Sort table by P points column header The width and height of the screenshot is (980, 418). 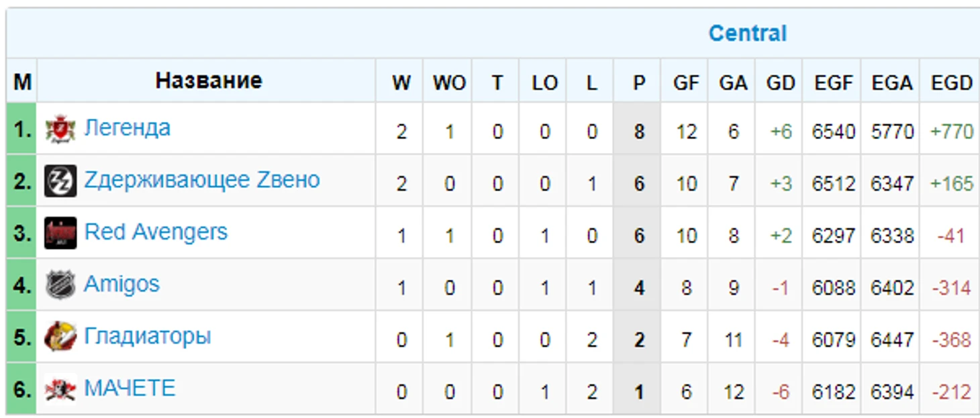pyautogui.click(x=638, y=83)
